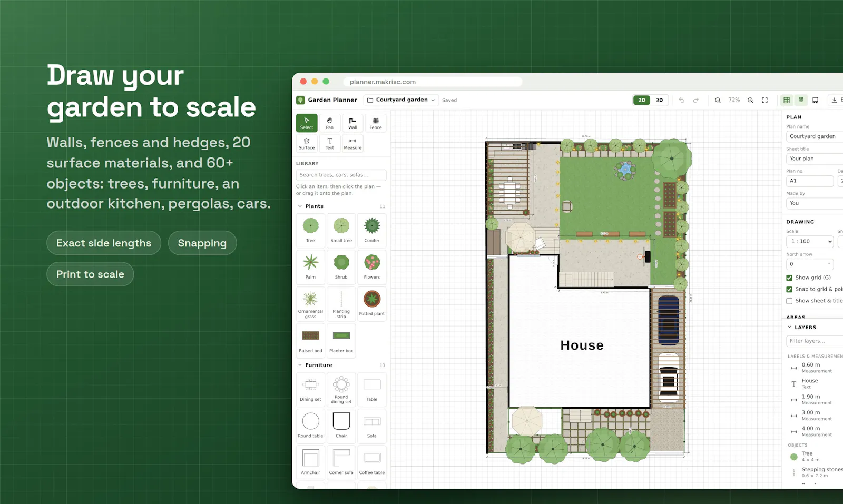Select the Round dining set
The image size is (843, 504).
pos(341,389)
